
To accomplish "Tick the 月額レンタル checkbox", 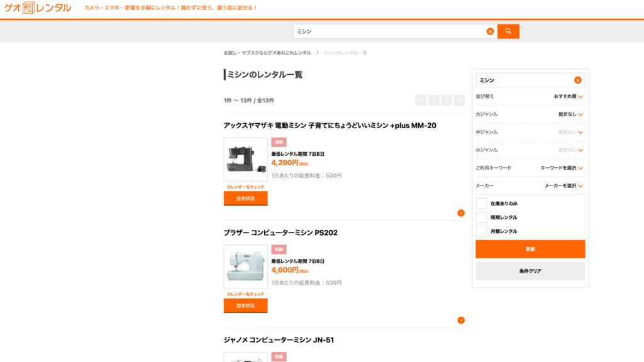I will [482, 231].
